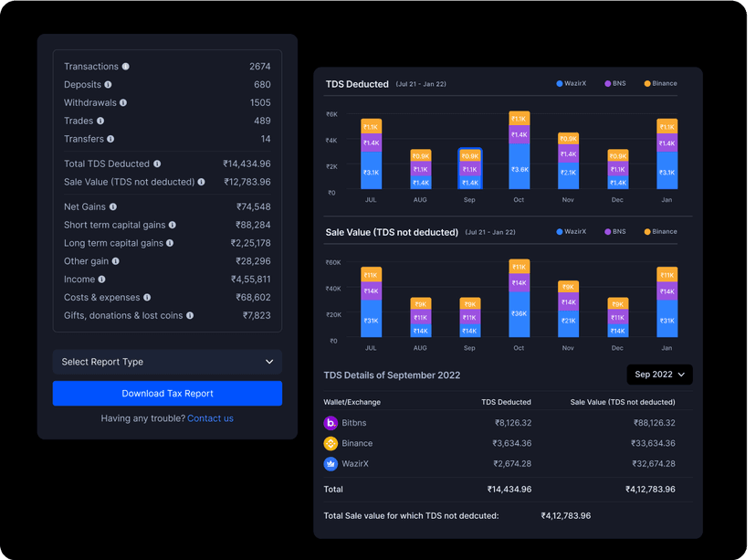Select the Sep bar in TDS Deducted chart
Image resolution: width=756 pixels, height=560 pixels.
tap(469, 169)
